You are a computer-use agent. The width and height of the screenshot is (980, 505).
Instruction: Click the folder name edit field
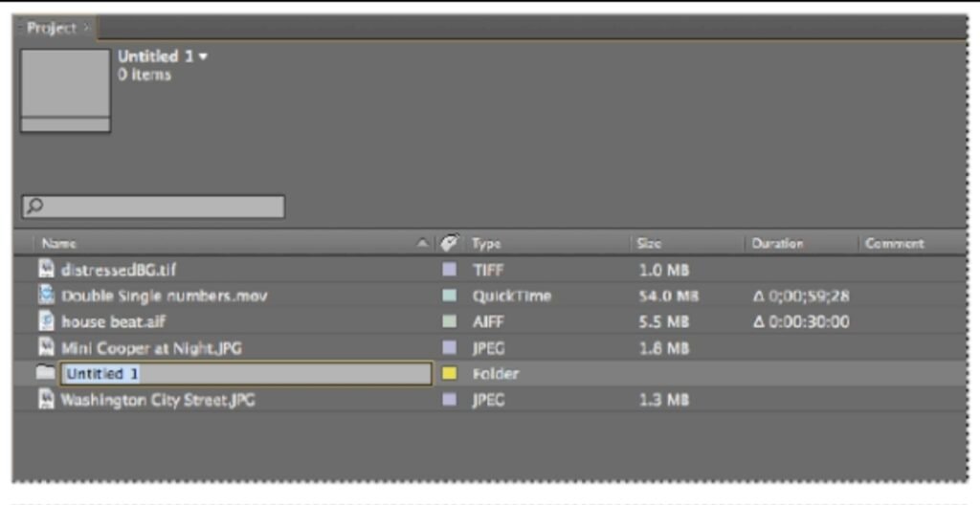[246, 374]
